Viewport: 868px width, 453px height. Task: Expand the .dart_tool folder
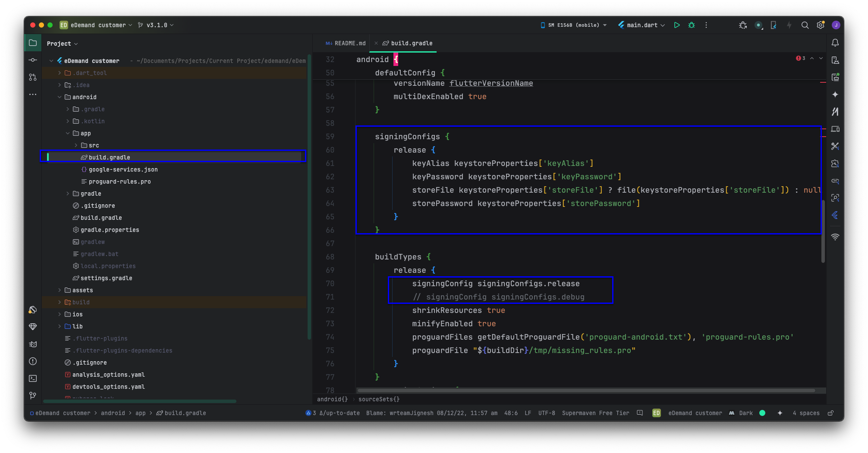click(60, 73)
